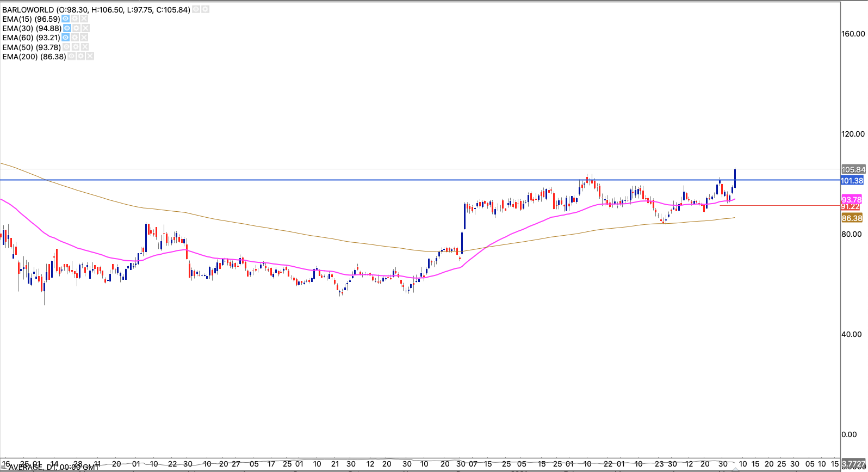Open EMA(60) settings gear
Viewport: 868px width, 472px height.
(x=75, y=38)
